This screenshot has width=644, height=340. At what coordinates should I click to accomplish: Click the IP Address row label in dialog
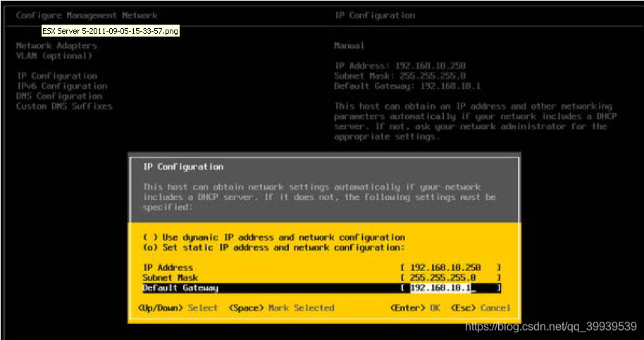[168, 267]
